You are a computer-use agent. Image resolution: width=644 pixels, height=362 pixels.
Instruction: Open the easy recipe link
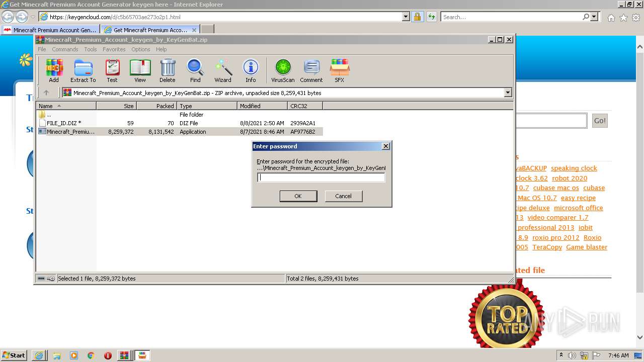click(x=579, y=198)
